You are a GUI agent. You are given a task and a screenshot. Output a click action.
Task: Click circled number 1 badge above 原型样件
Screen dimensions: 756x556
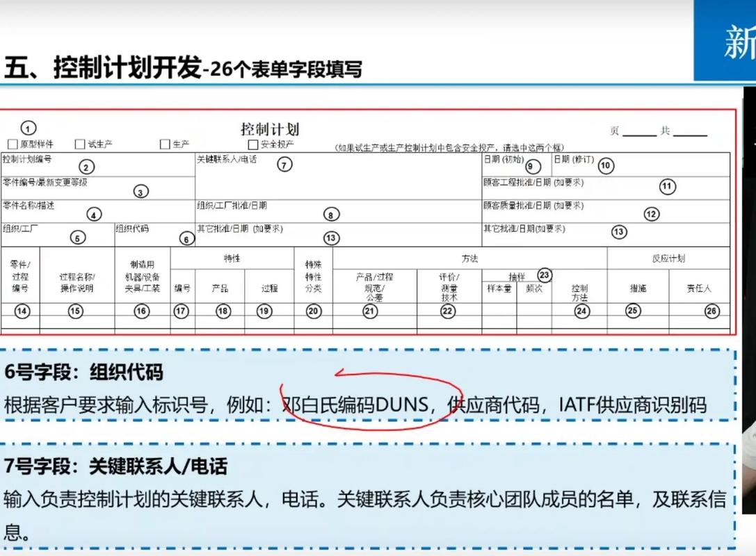click(x=29, y=128)
